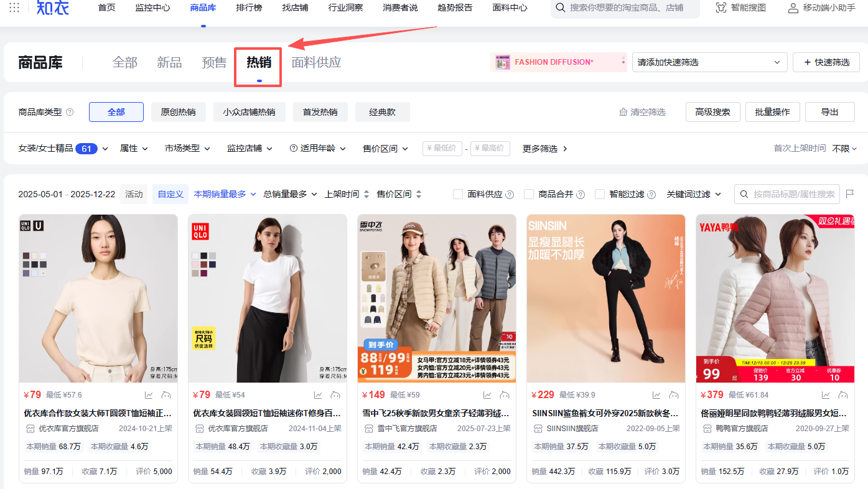Click the 清空筛选 clear filters icon
The height and width of the screenshot is (489, 868).
[x=623, y=112]
